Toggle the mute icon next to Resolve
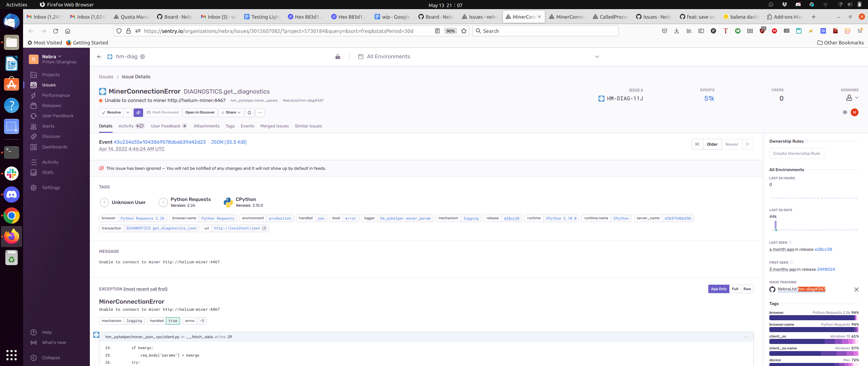Screen dimensions: 868x366 coord(138,113)
